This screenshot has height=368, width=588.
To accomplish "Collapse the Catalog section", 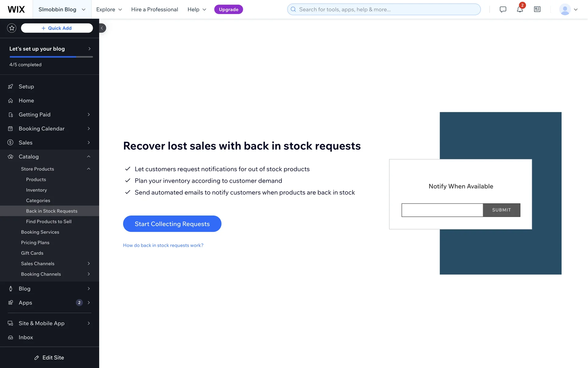I will 89,157.
